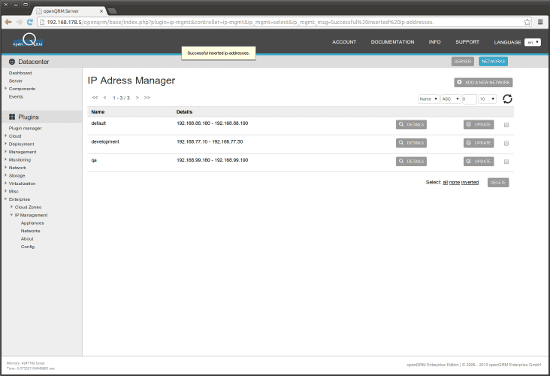Expand the Virtualization plugin group

(6, 183)
